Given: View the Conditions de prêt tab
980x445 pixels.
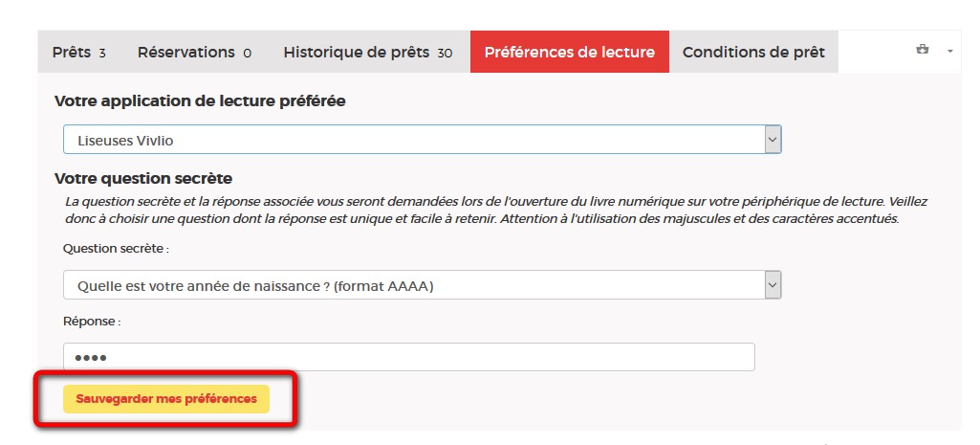Looking at the screenshot, I should pyautogui.click(x=753, y=52).
